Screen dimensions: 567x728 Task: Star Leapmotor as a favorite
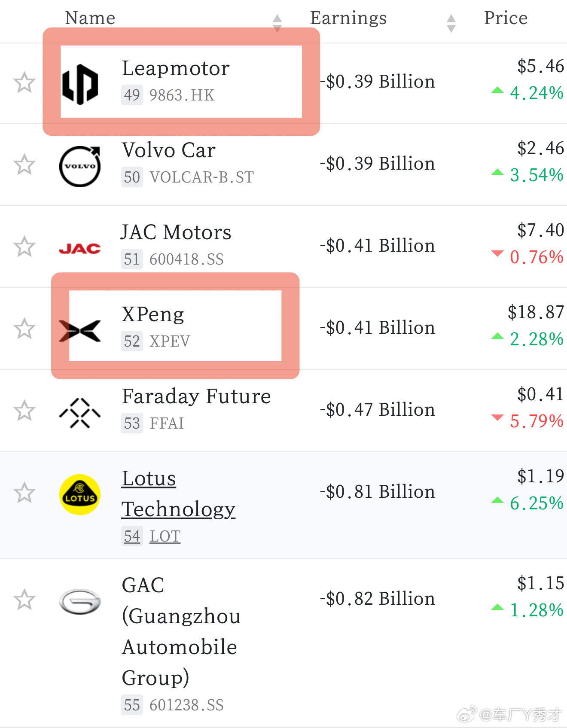click(x=24, y=83)
